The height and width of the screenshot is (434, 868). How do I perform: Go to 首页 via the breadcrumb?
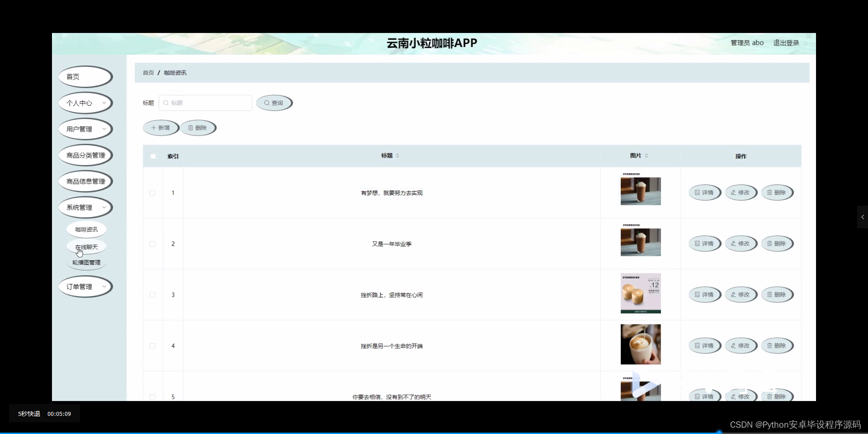click(148, 72)
